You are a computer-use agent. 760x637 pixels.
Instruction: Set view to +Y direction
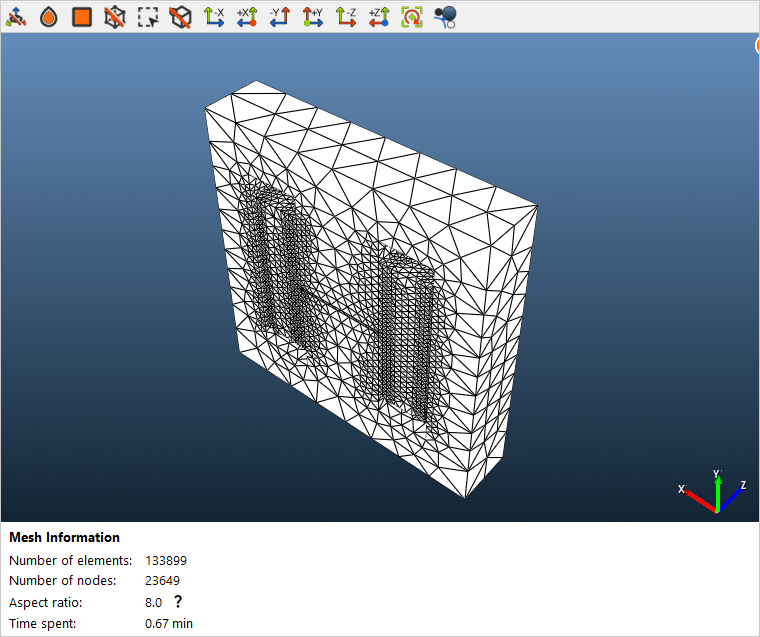pyautogui.click(x=313, y=17)
